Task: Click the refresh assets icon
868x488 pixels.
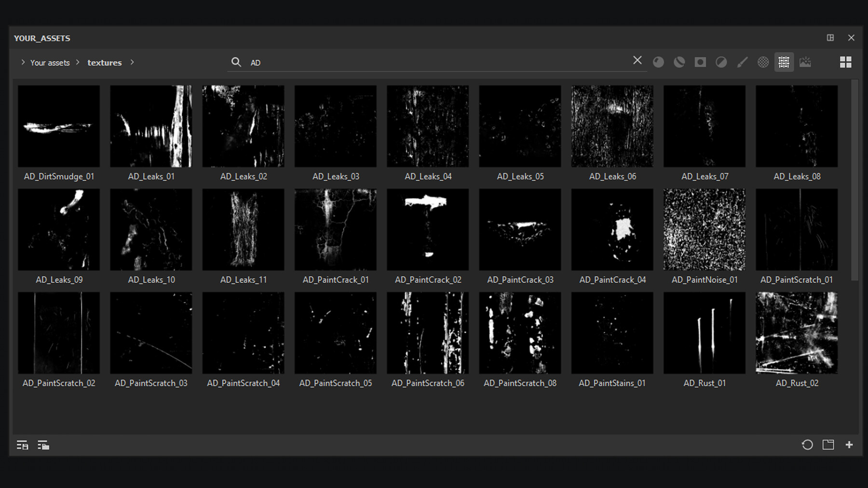Action: 808,445
